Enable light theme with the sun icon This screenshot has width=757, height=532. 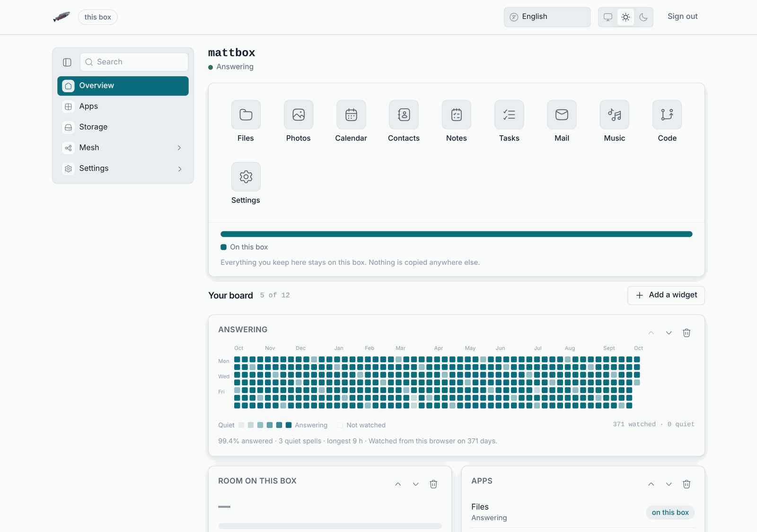(625, 17)
